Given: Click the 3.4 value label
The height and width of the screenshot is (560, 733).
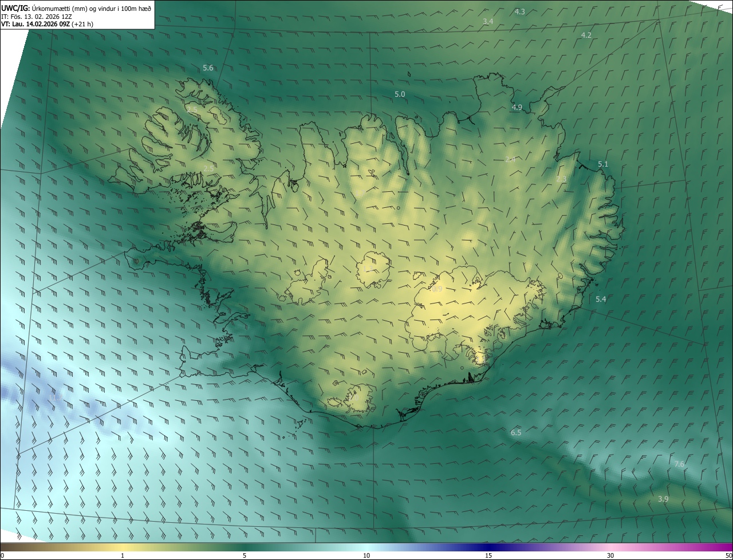Looking at the screenshot, I should click(488, 21).
